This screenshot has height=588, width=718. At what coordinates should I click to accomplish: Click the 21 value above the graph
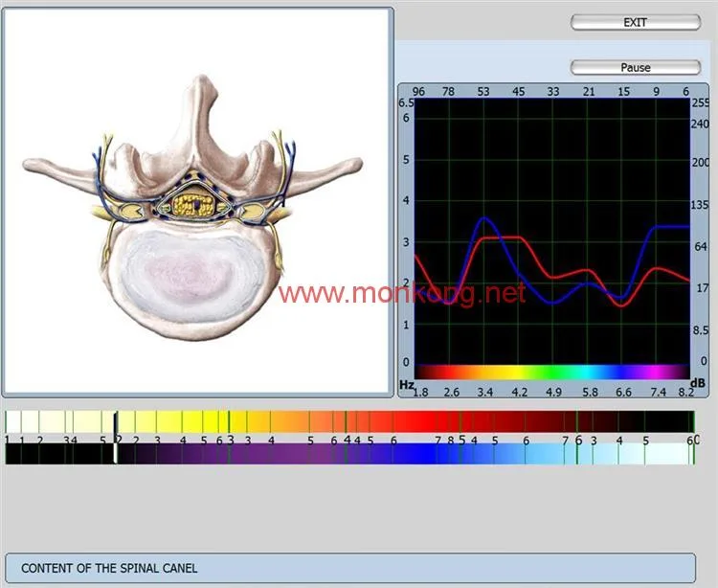(x=589, y=92)
